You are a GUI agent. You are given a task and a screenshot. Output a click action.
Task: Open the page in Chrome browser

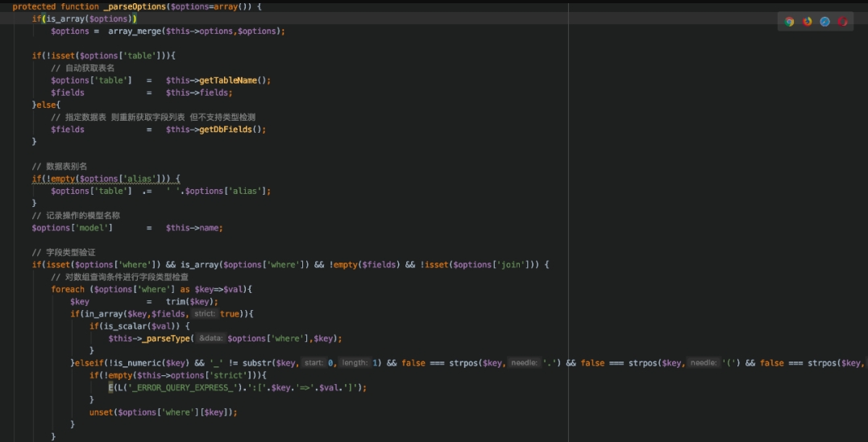pyautogui.click(x=789, y=22)
